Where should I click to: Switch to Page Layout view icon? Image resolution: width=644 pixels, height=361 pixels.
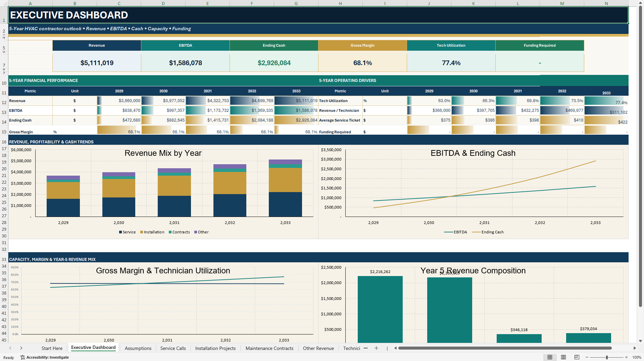563,357
